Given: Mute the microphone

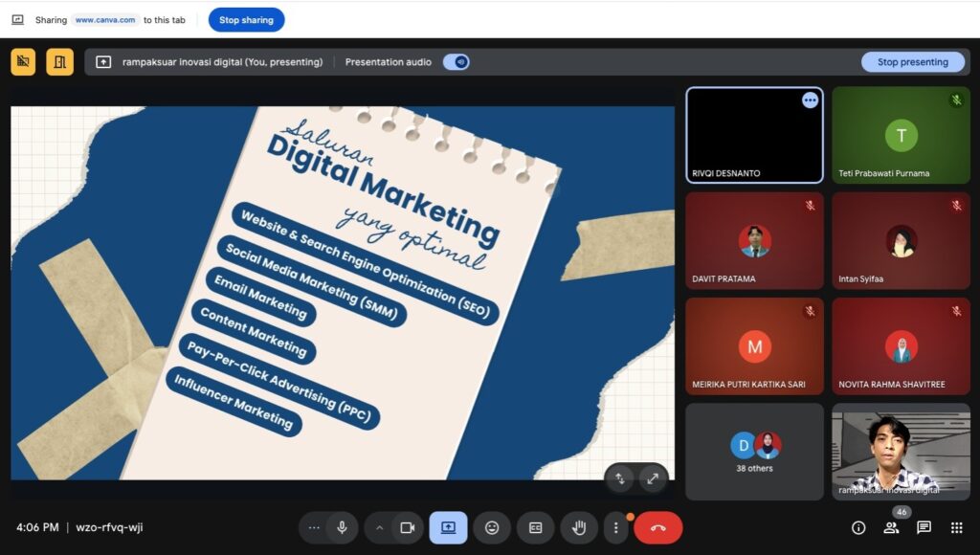Looking at the screenshot, I should (342, 527).
